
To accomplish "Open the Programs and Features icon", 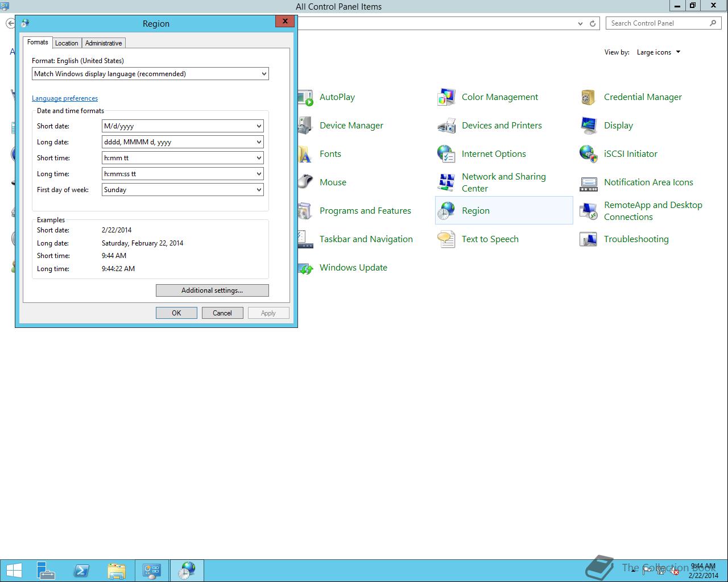I will [305, 211].
